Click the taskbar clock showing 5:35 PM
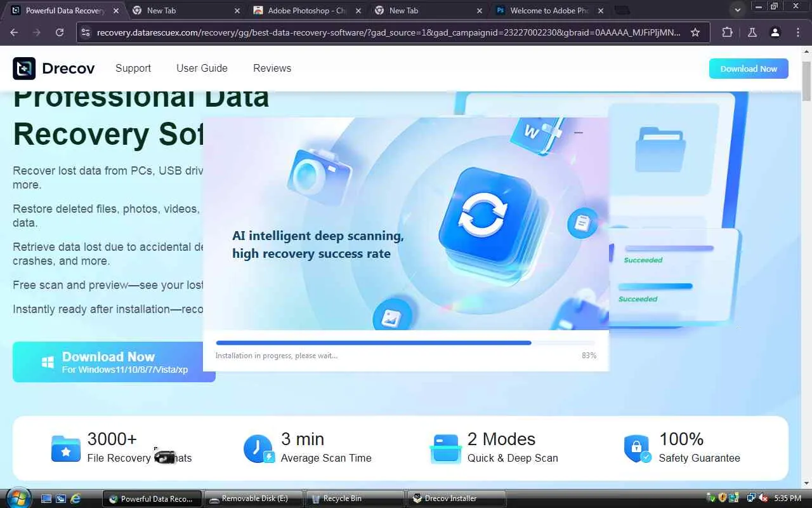 pos(787,498)
